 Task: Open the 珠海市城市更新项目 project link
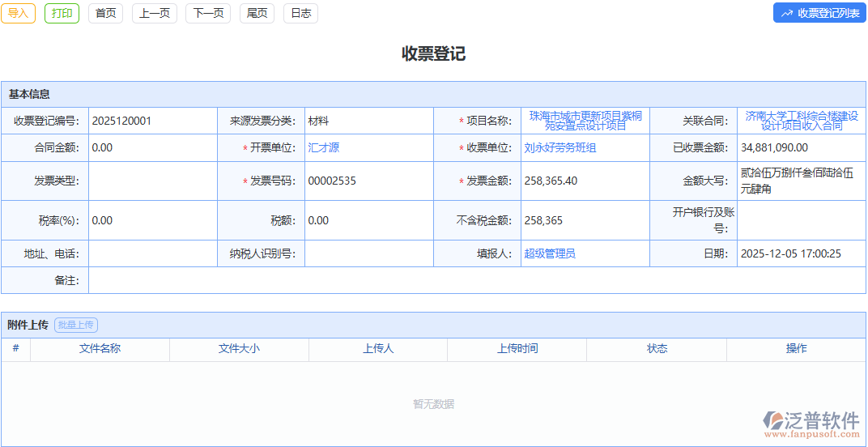(x=585, y=121)
